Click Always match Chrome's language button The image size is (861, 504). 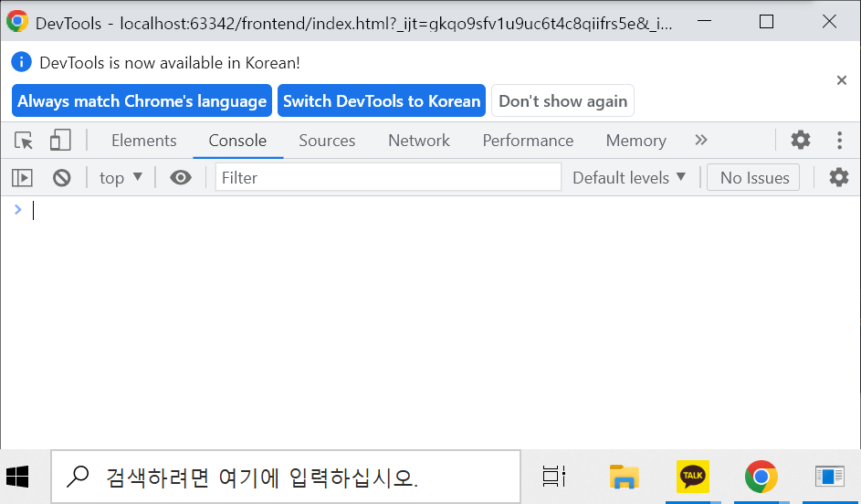[x=142, y=100]
